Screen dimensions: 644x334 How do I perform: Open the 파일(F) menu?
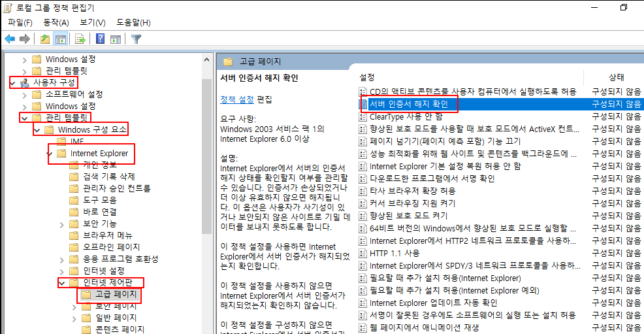point(20,23)
